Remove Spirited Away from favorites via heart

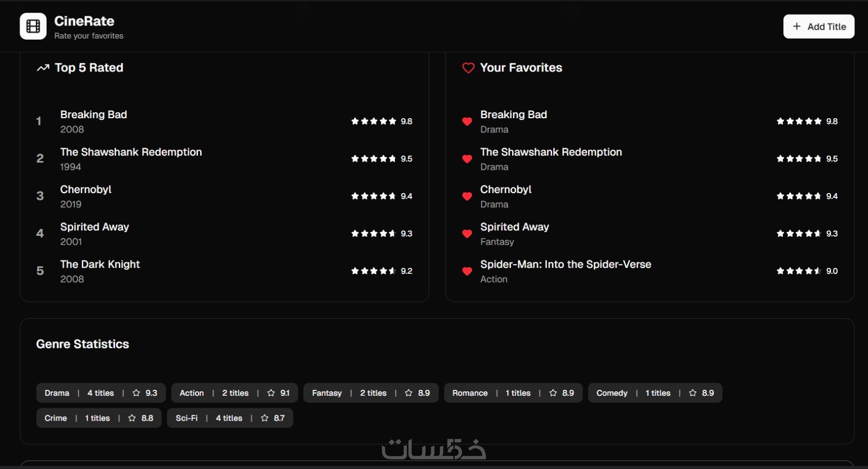pos(467,234)
